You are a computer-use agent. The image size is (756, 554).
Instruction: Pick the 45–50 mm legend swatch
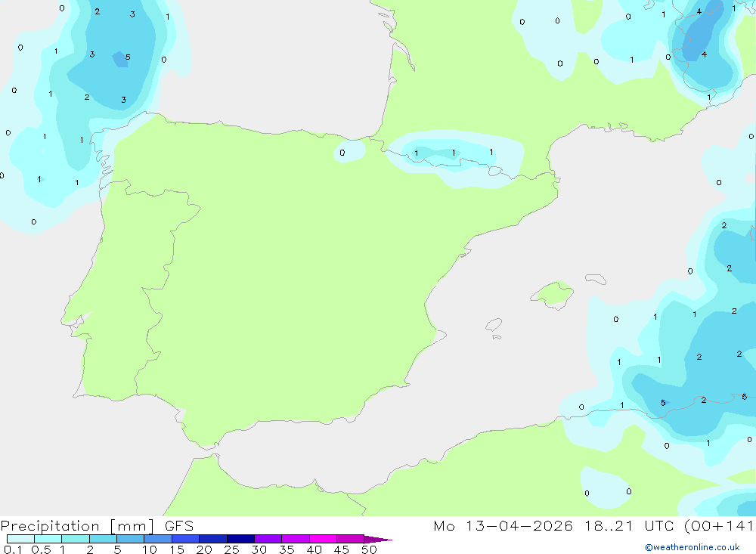[x=351, y=539]
